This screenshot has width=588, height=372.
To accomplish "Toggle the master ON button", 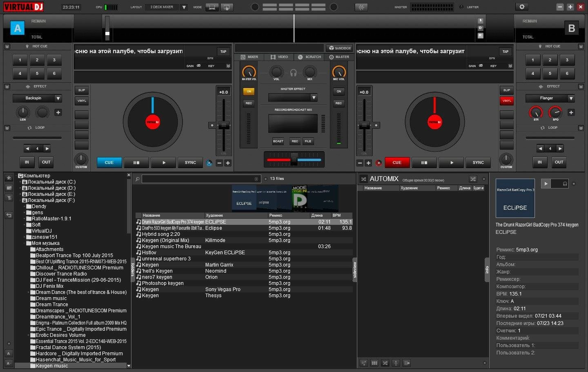I will click(249, 92).
